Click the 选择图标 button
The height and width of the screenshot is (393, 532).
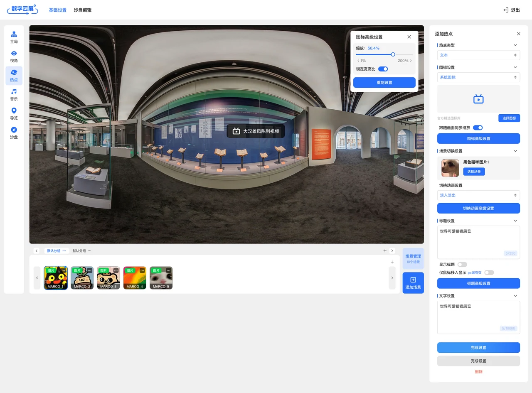click(509, 118)
